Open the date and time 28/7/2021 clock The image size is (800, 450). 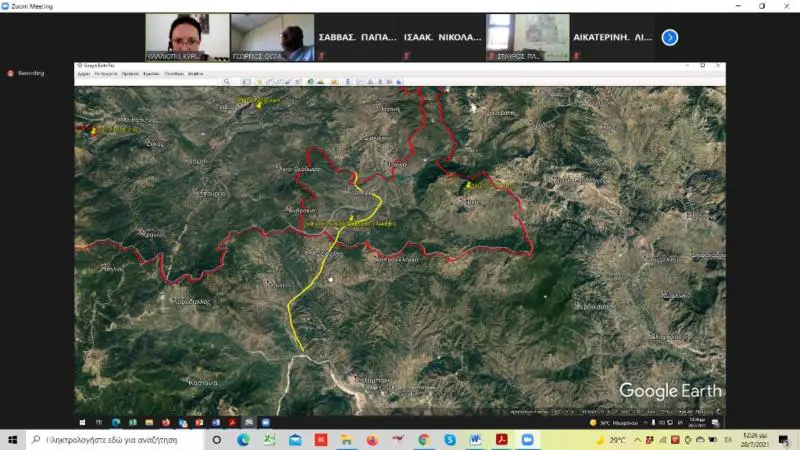(755, 440)
